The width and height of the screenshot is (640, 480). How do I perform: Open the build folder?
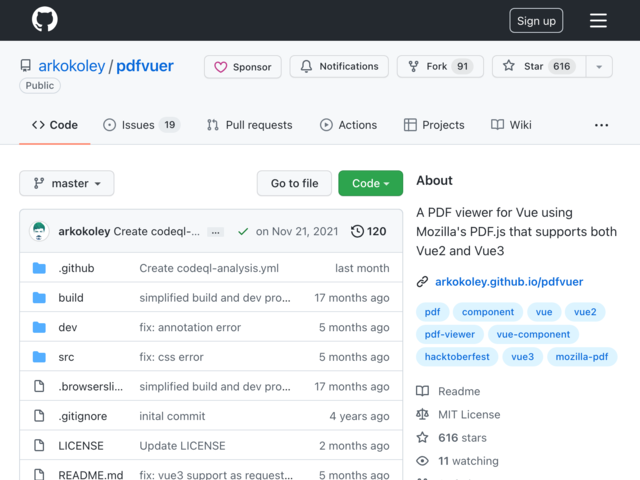pos(71,298)
